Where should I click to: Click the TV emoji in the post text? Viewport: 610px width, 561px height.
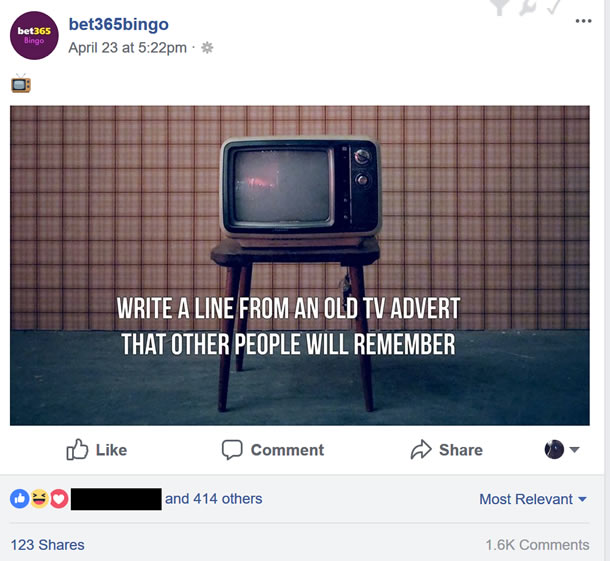coord(21,84)
